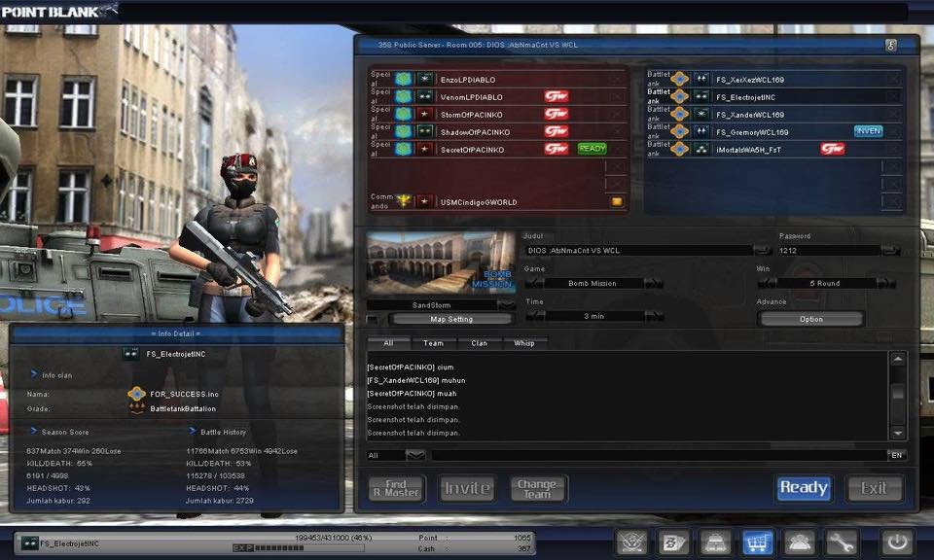The width and height of the screenshot is (934, 560).
Task: Click the GW badge next to ShadowOfPACINKO
Action: pyautogui.click(x=556, y=131)
